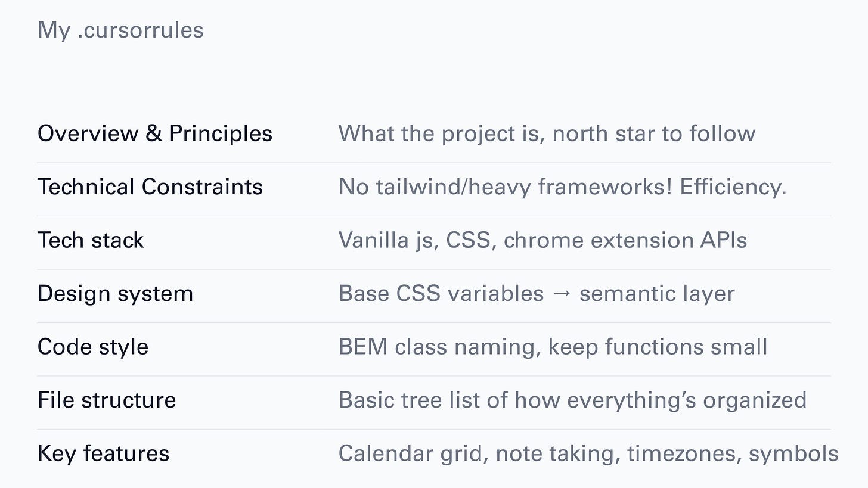Select the 'Key features' row label
Viewport: 868px width, 488px height.
103,453
